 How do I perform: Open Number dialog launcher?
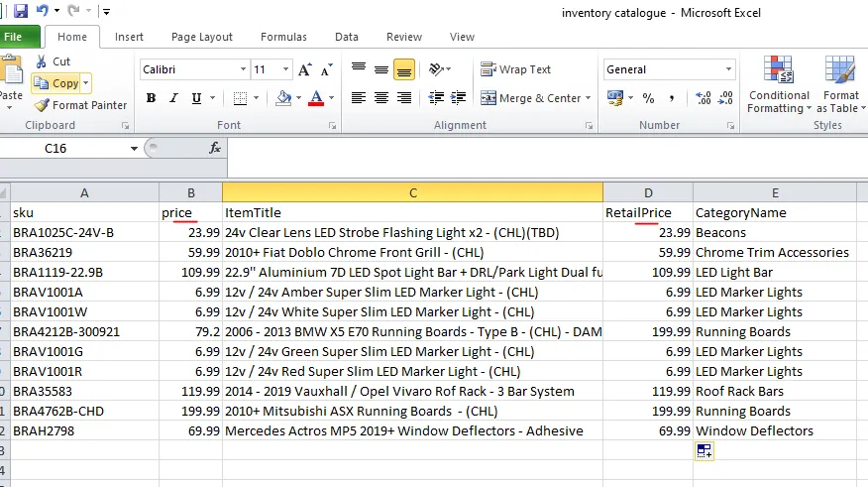[730, 126]
